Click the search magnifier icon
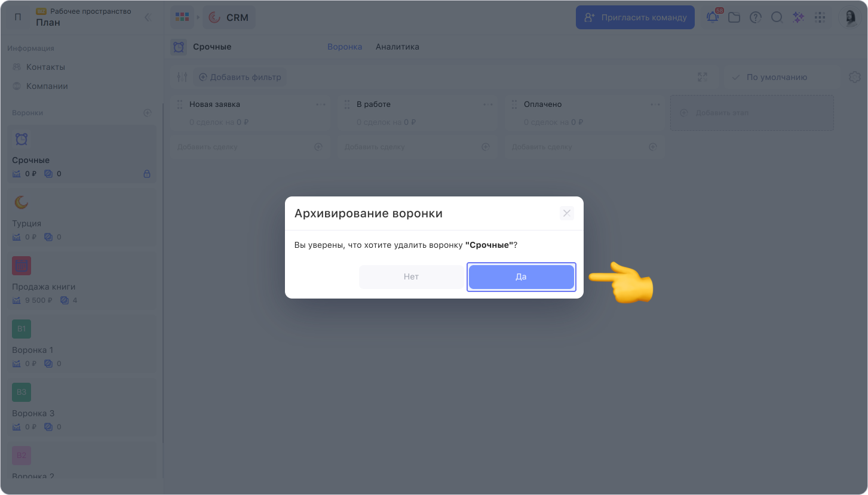Viewport: 868px width, 495px height. pyautogui.click(x=777, y=18)
